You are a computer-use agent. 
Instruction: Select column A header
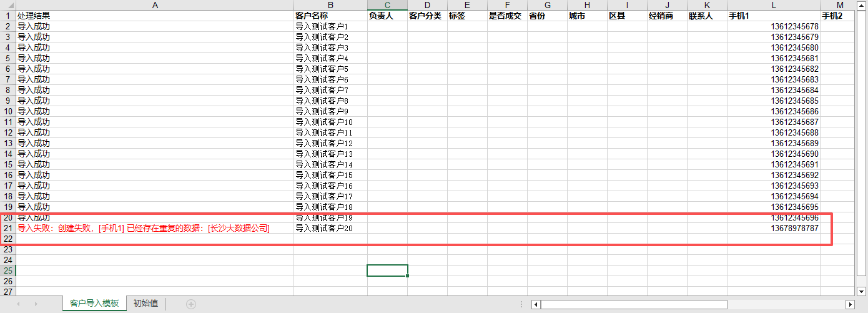point(155,5)
